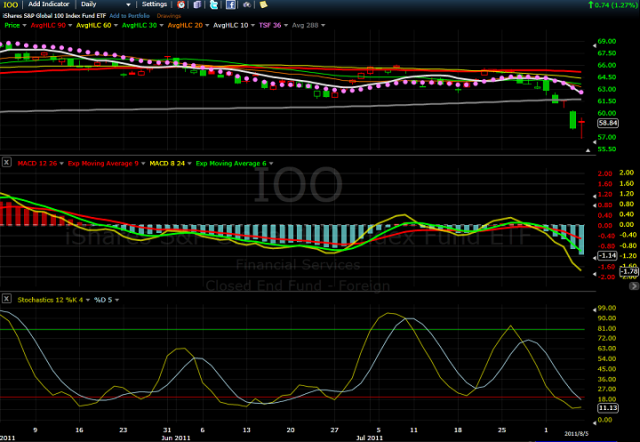Click the right scroll arrow below MACD axis
The height and width of the screenshot is (442, 640).
pyautogui.click(x=634, y=286)
